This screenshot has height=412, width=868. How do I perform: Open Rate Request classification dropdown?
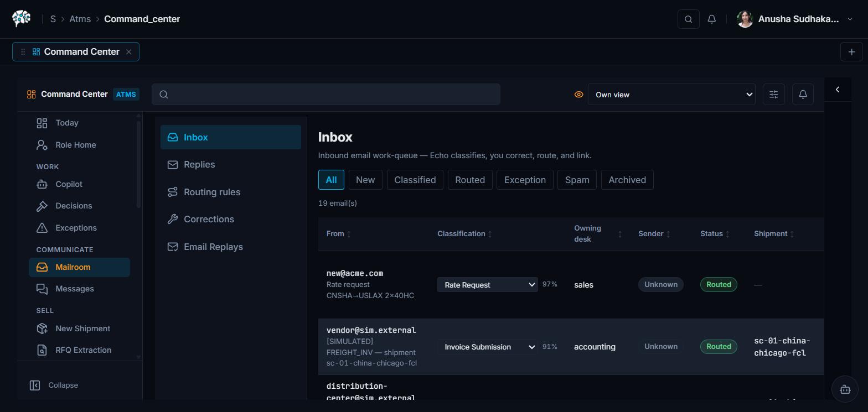coord(488,285)
